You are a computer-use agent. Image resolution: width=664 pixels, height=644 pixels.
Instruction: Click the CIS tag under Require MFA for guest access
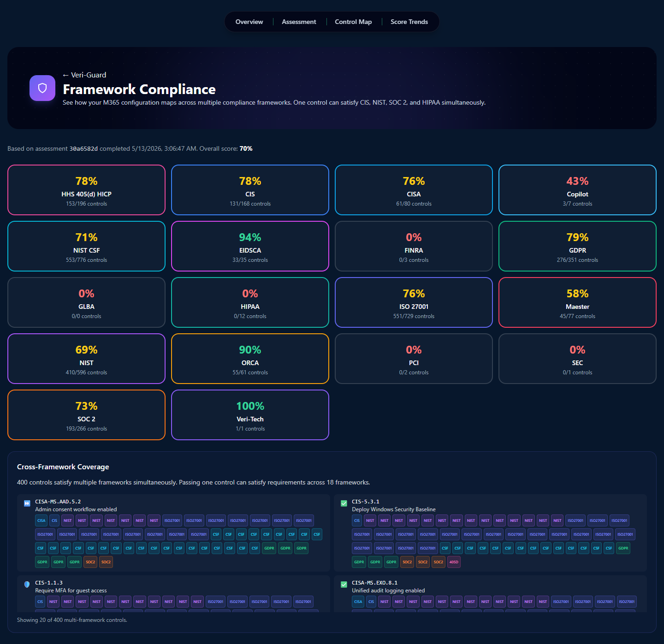[40, 602]
